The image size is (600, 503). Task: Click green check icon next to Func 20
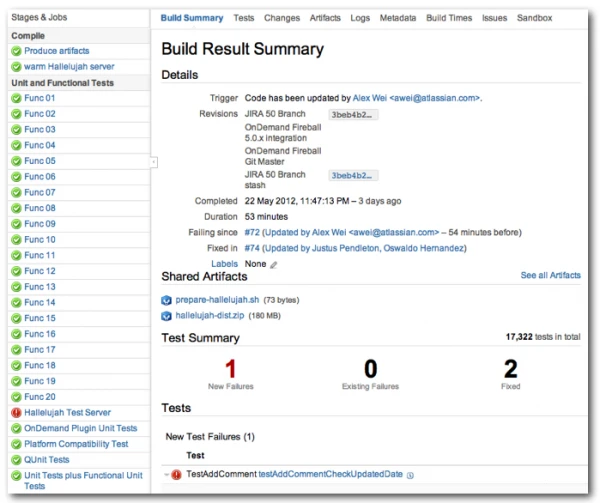point(16,397)
